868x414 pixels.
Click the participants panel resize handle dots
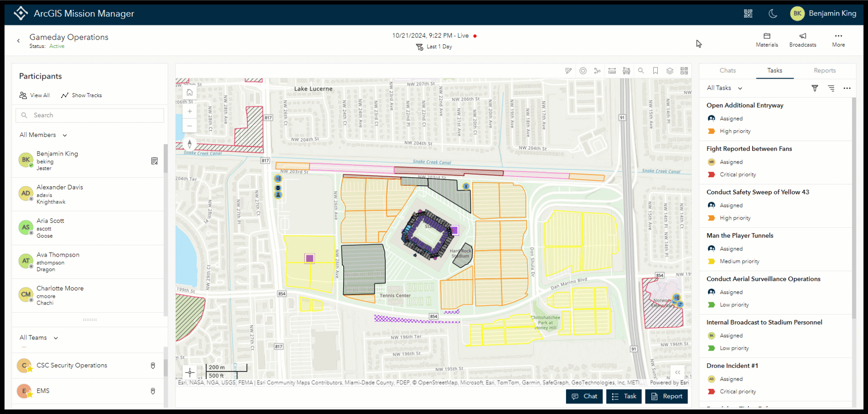[x=90, y=320]
